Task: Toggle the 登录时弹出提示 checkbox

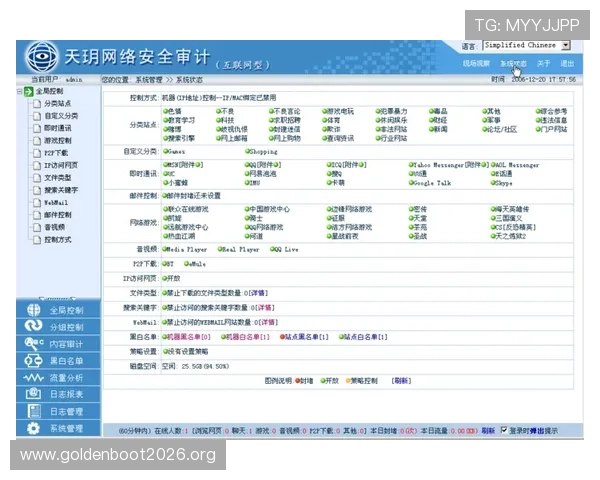Action: pos(504,430)
